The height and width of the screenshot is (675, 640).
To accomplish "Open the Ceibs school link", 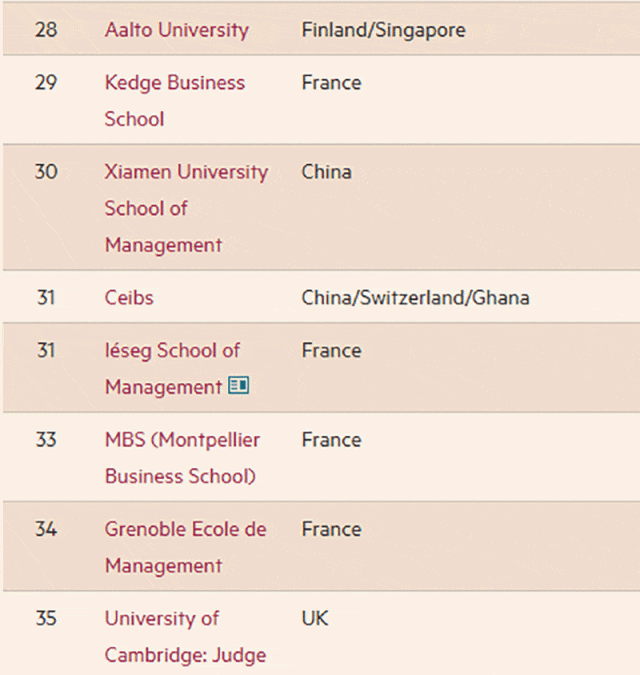I will 129,297.
